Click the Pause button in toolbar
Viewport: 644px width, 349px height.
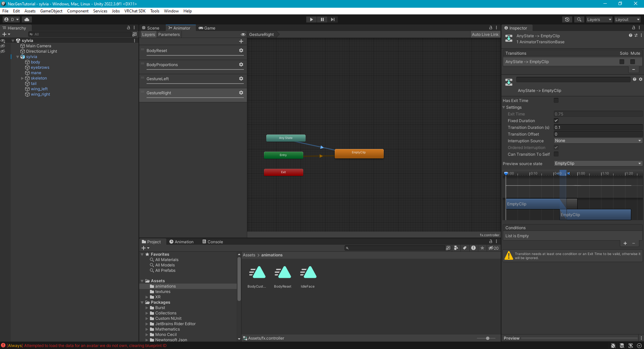322,19
